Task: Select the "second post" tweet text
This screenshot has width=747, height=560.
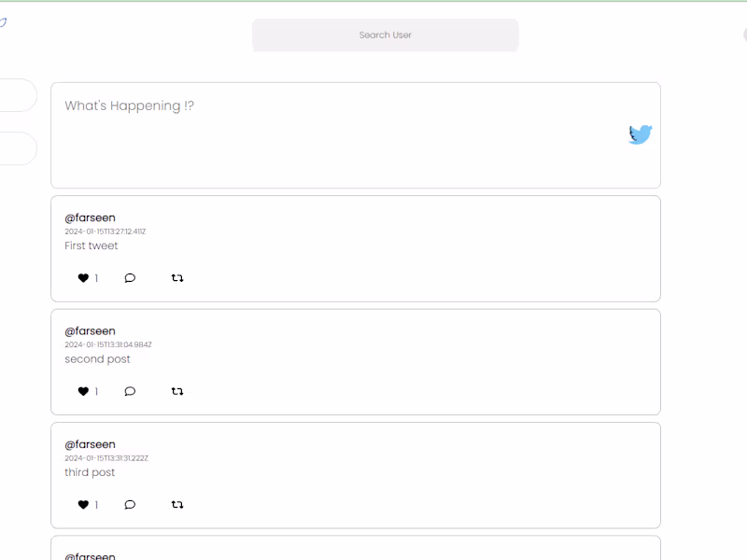Action: [x=97, y=359]
